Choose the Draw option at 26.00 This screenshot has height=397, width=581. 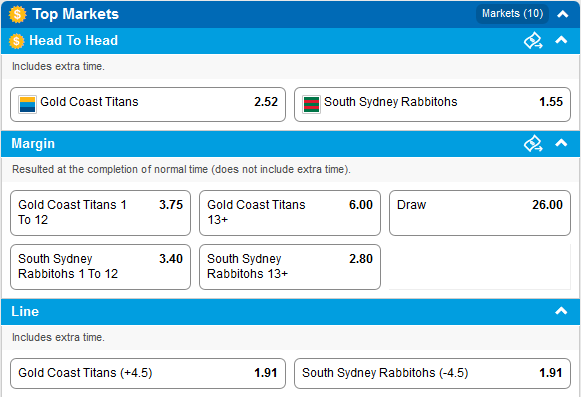click(480, 213)
